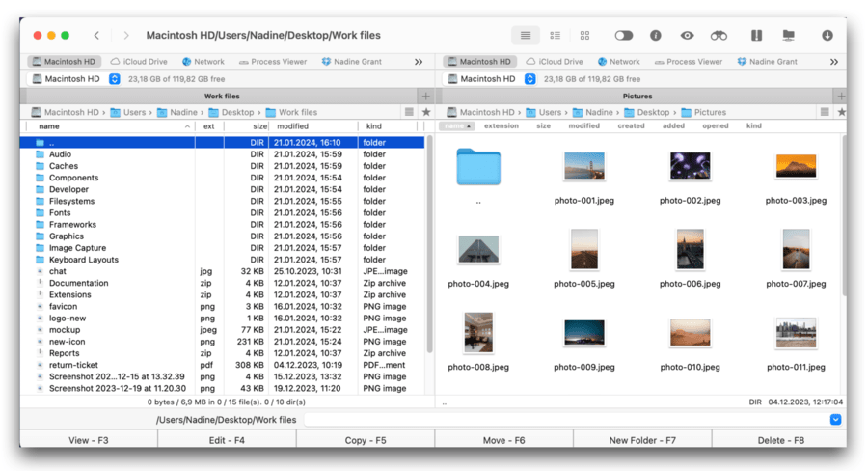Click the eye Quick Look icon
This screenshot has width=868, height=471.
tap(687, 36)
